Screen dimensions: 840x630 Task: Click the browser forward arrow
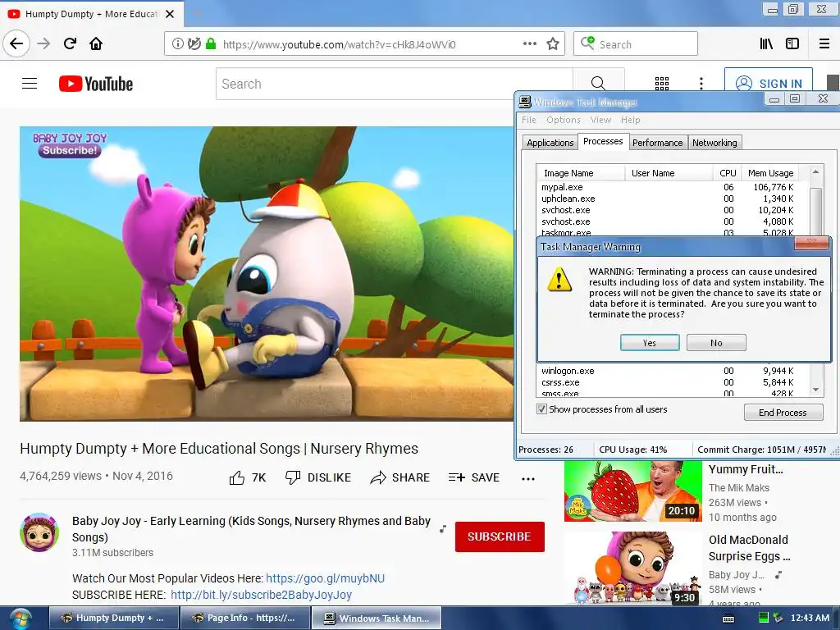point(43,43)
